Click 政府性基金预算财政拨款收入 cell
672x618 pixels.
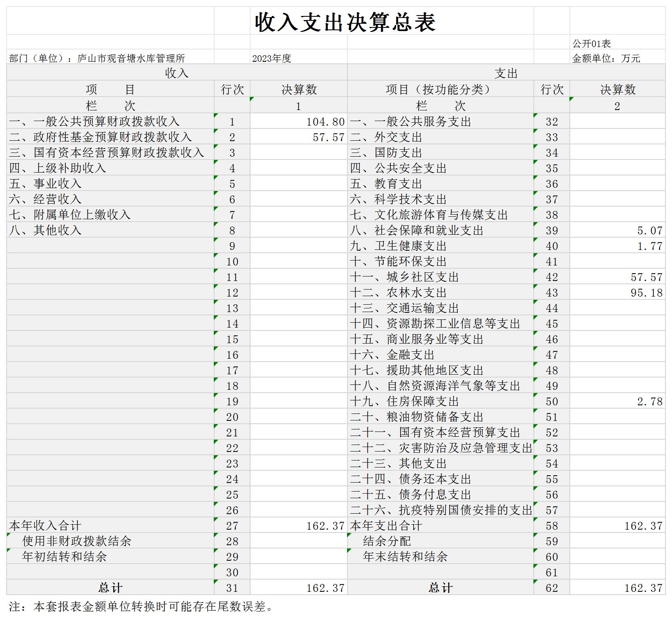(101, 137)
